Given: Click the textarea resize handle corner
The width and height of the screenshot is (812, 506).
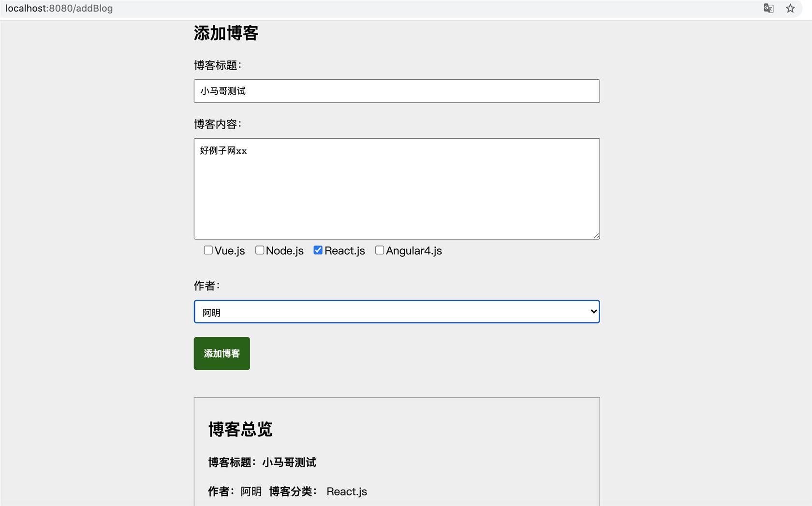Looking at the screenshot, I should click(596, 236).
